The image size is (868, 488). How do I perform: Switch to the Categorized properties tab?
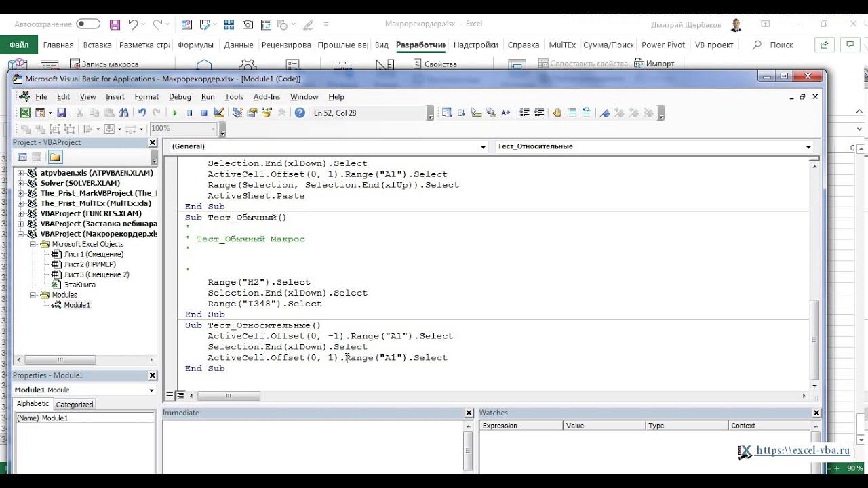74,405
